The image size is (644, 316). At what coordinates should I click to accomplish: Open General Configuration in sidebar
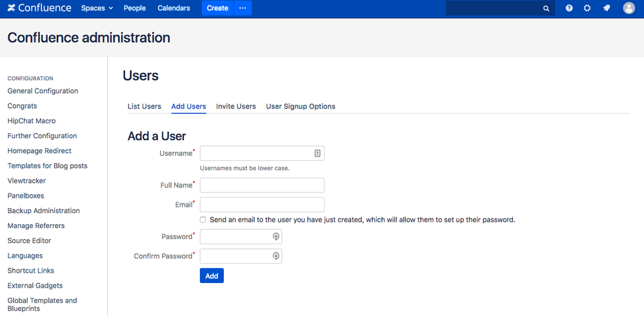[43, 91]
